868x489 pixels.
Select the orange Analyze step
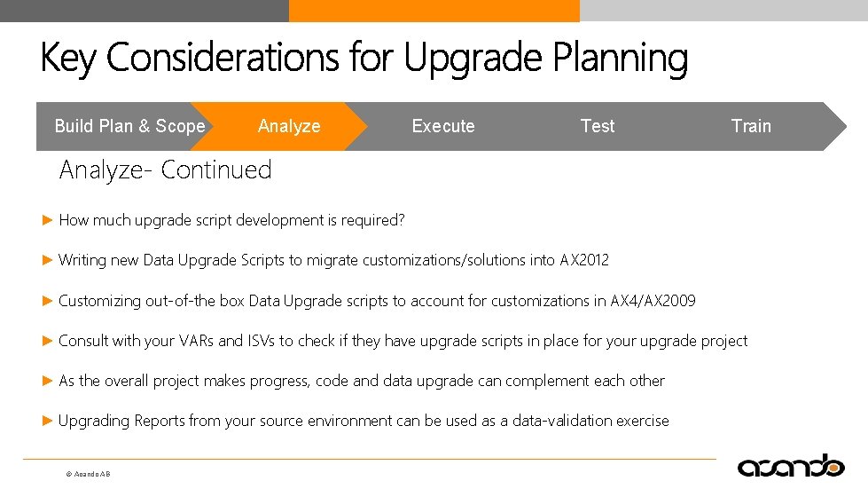(289, 126)
